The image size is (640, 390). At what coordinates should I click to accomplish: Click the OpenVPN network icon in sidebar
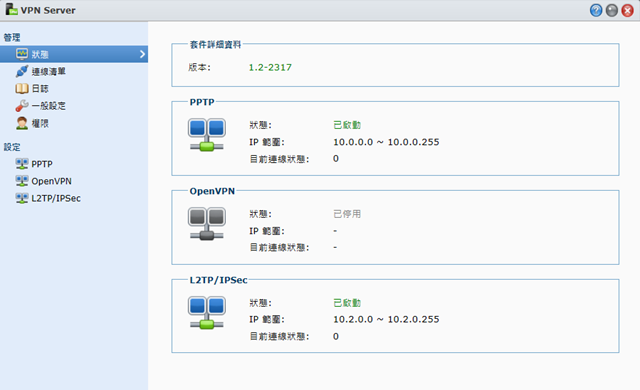tap(22, 181)
